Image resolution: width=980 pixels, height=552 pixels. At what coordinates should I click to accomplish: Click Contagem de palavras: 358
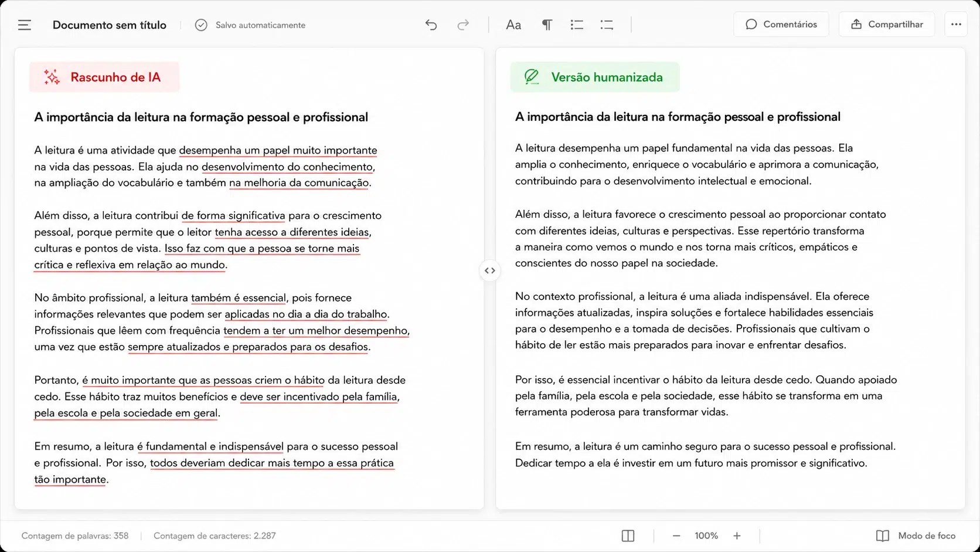tap(75, 536)
